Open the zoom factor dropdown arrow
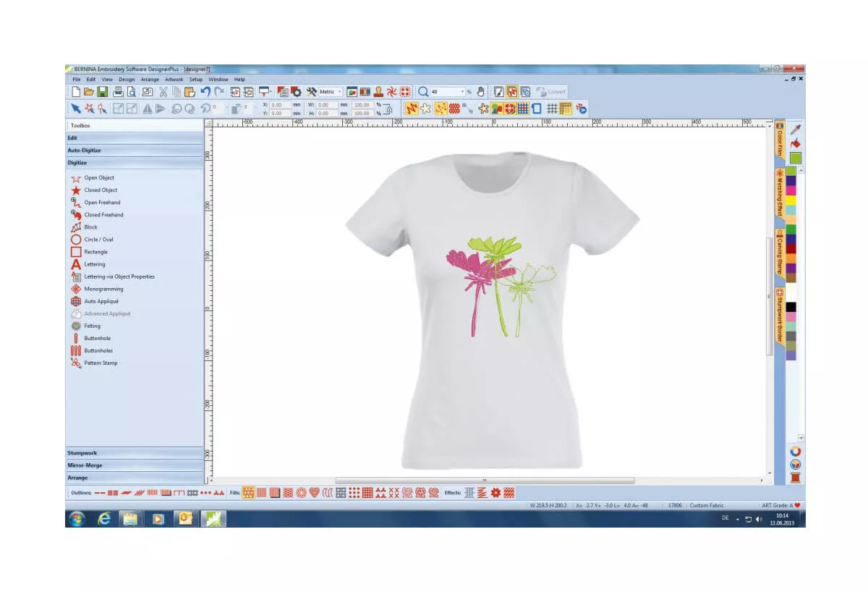The width and height of the screenshot is (868, 592). (x=462, y=92)
